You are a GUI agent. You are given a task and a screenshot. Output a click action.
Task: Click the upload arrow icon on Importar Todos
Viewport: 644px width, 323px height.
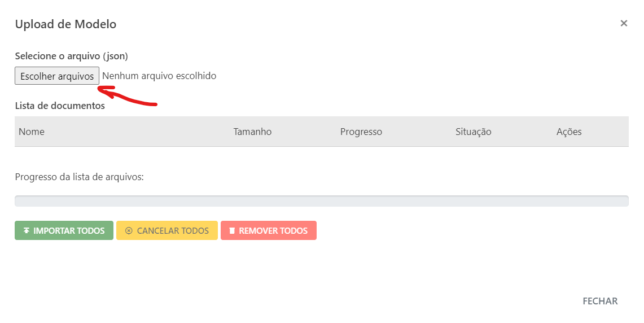[x=27, y=230]
